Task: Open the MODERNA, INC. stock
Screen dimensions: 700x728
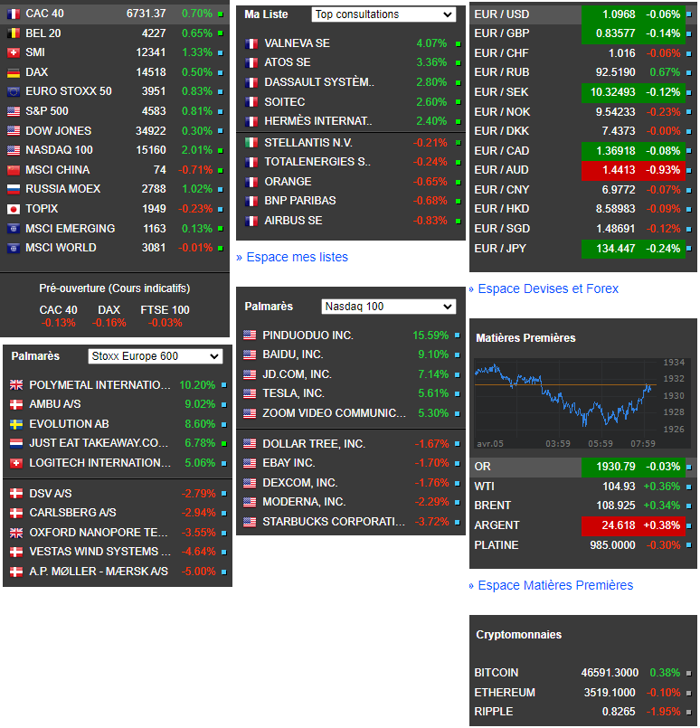Action: (x=304, y=502)
